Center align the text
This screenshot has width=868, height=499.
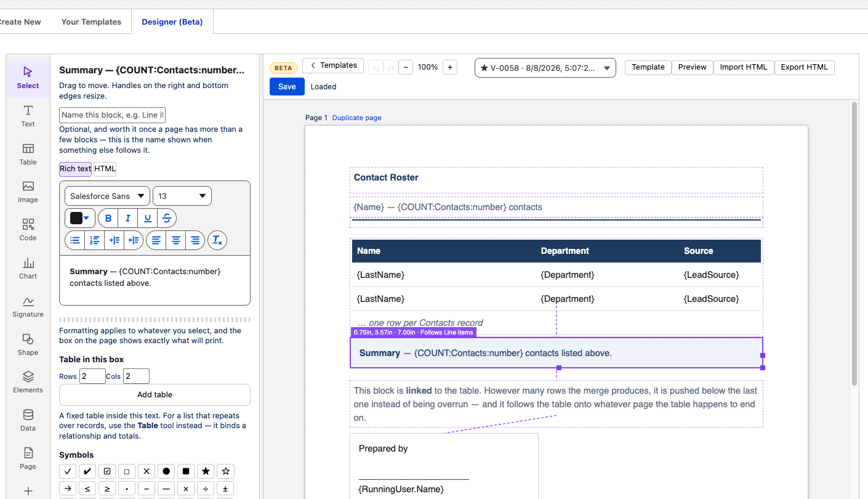(x=176, y=240)
